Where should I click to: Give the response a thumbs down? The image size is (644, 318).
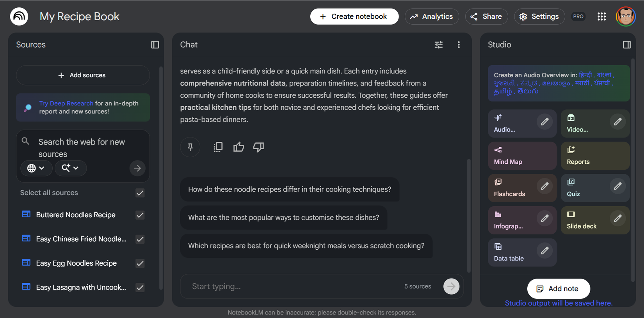[258, 147]
